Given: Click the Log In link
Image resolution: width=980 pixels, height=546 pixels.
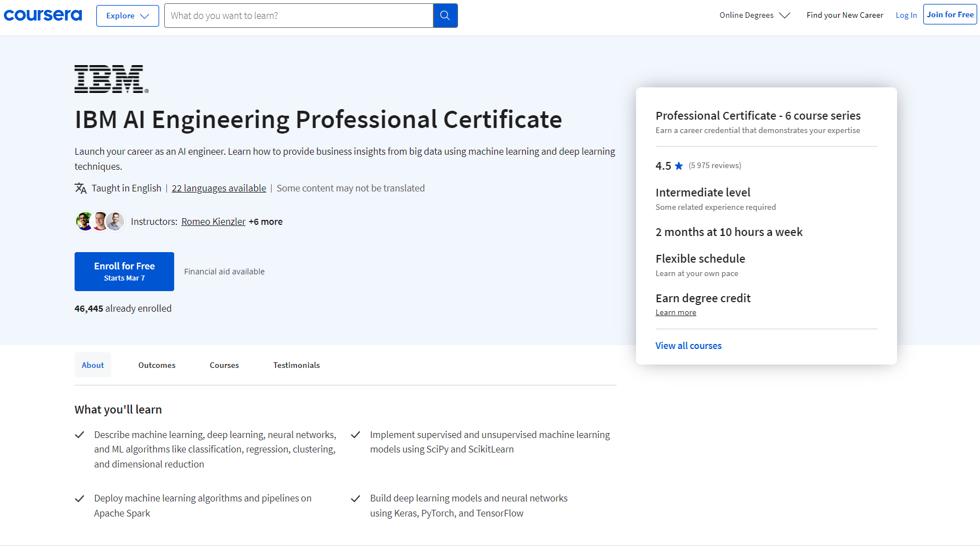Looking at the screenshot, I should point(906,15).
